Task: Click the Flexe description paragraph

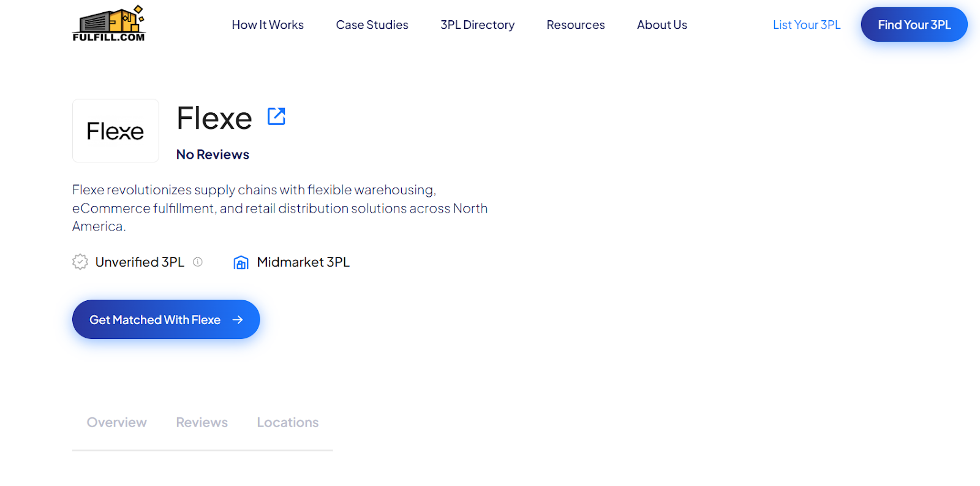Action: [280, 208]
